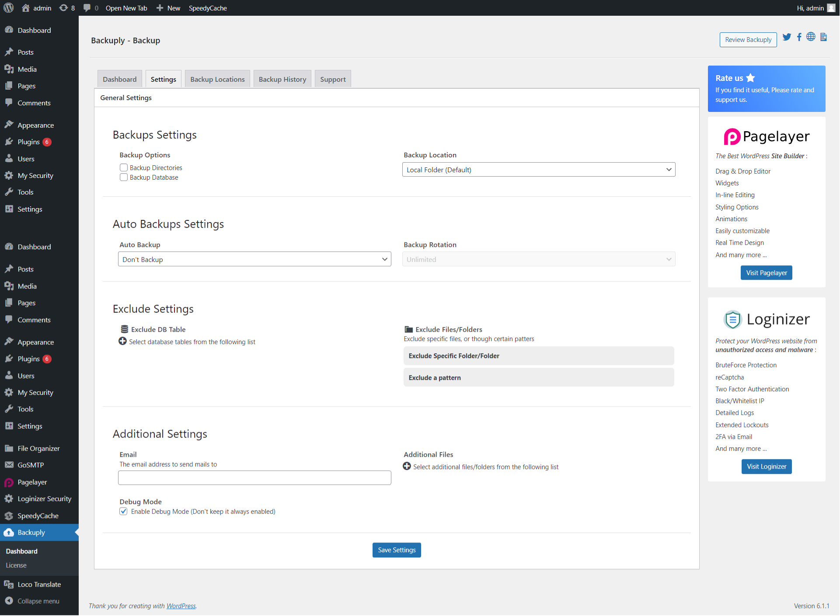
Task: Open the Auto Backup dropdown
Action: pos(254,259)
